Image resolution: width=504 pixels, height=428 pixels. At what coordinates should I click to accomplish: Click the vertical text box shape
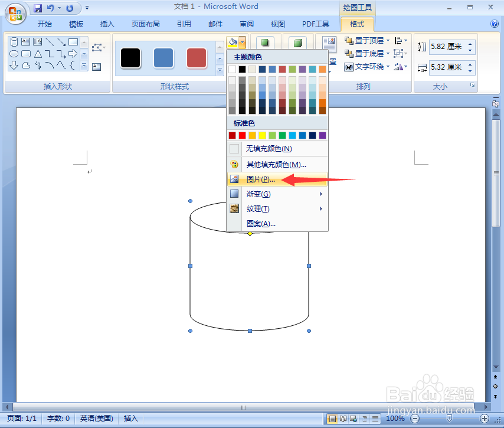point(38,42)
